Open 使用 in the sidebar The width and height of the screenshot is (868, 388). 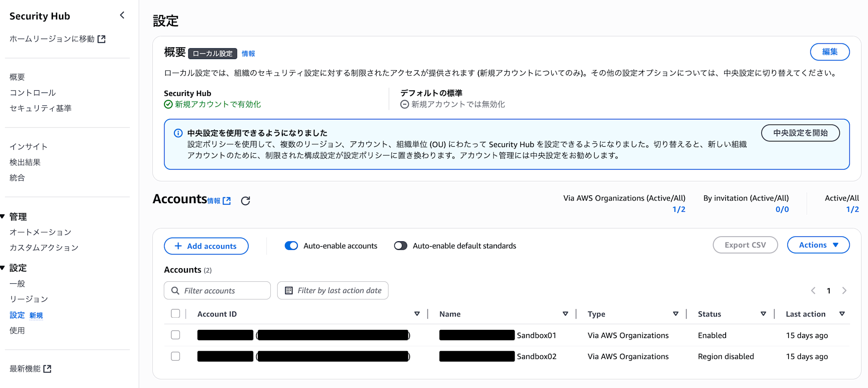pyautogui.click(x=17, y=331)
